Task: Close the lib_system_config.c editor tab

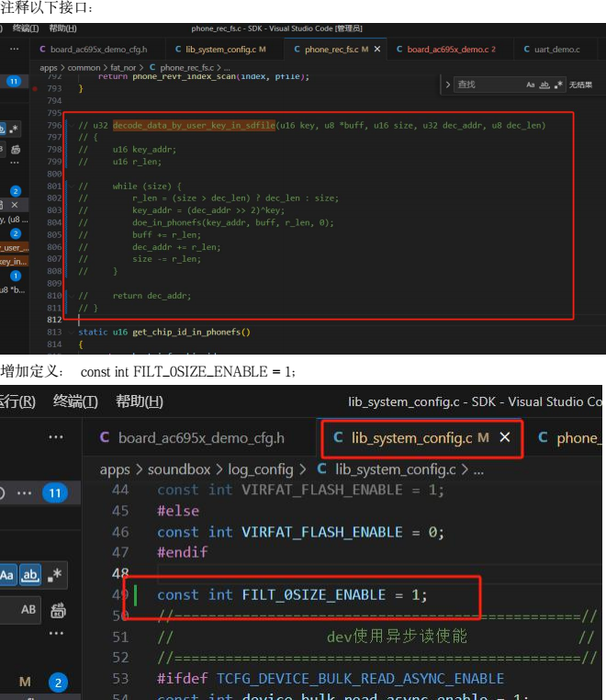Action: click(x=505, y=437)
